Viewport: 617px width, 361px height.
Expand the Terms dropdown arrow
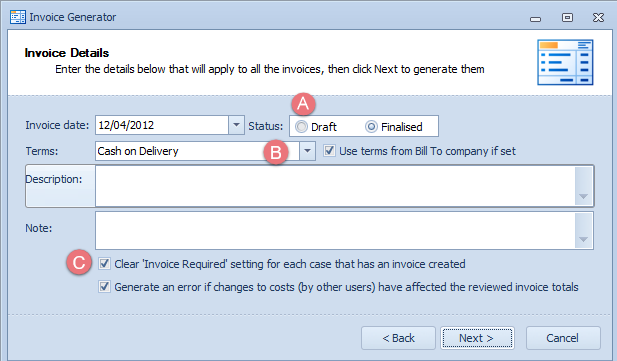[x=307, y=151]
